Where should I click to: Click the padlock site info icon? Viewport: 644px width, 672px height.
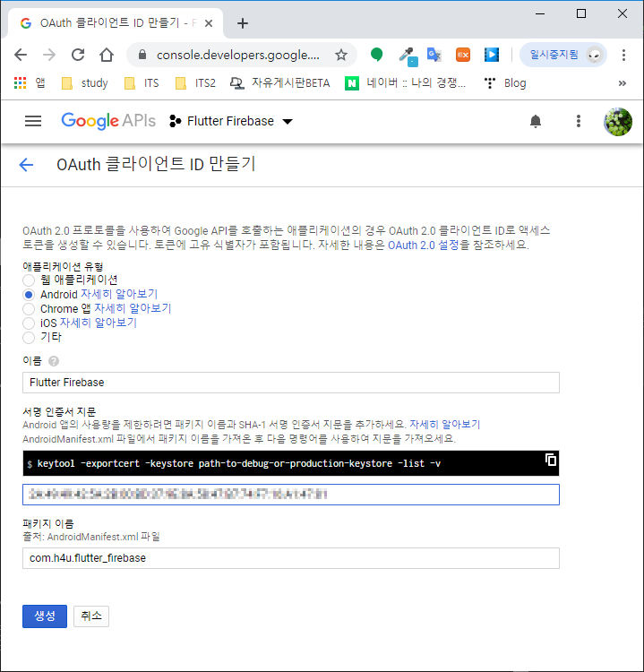tap(142, 55)
